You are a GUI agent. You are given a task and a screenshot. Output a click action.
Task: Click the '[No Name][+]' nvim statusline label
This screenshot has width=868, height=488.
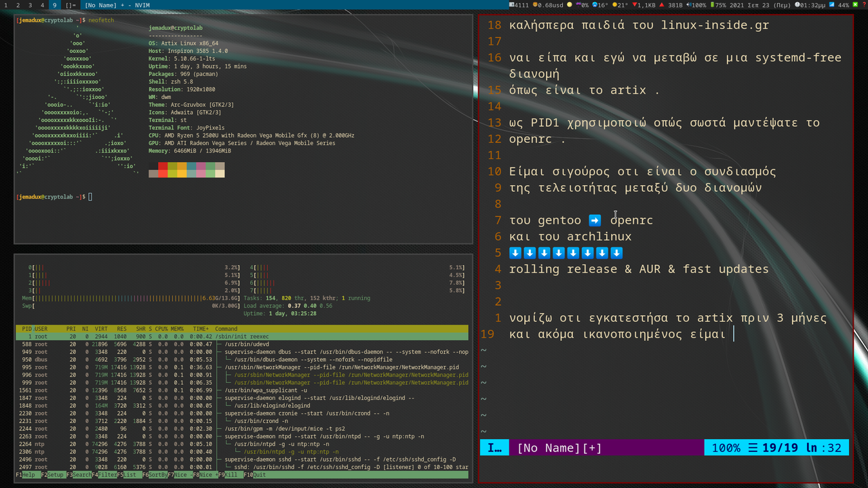(559, 448)
